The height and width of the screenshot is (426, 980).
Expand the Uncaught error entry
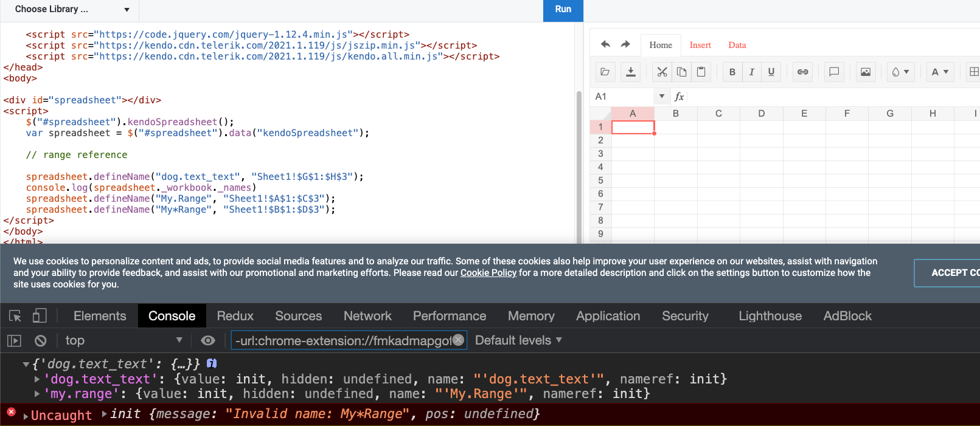[26, 416]
